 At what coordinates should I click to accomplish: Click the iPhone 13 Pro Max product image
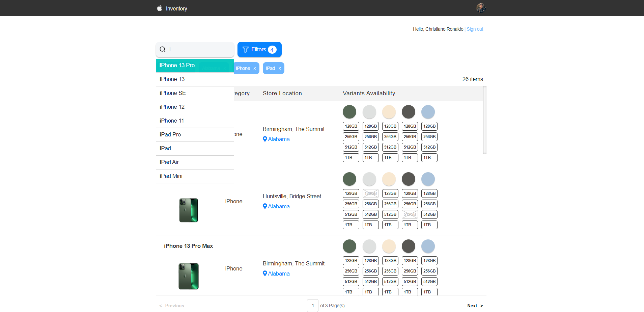[189, 276]
